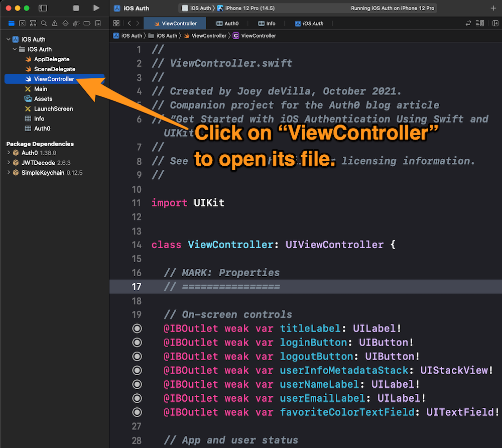Viewport: 502px width, 448px height.
Task: Select ViewController in the navigator
Action: click(x=54, y=79)
